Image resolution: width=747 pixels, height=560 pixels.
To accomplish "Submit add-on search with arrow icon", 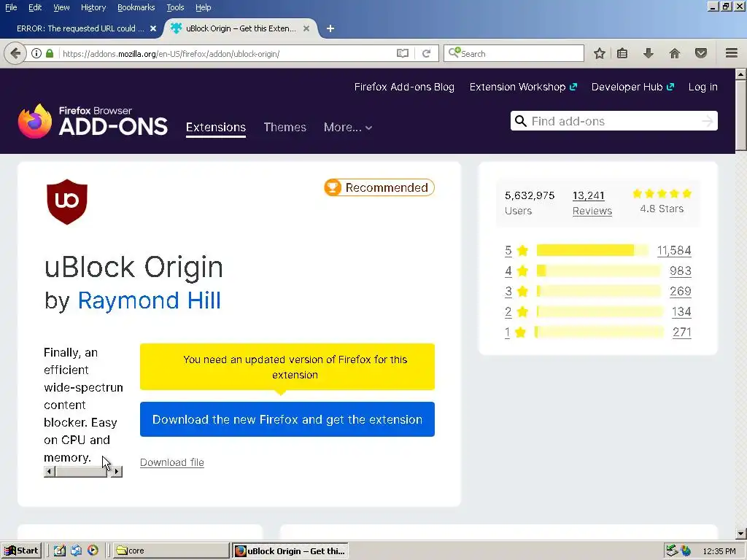I will click(708, 121).
